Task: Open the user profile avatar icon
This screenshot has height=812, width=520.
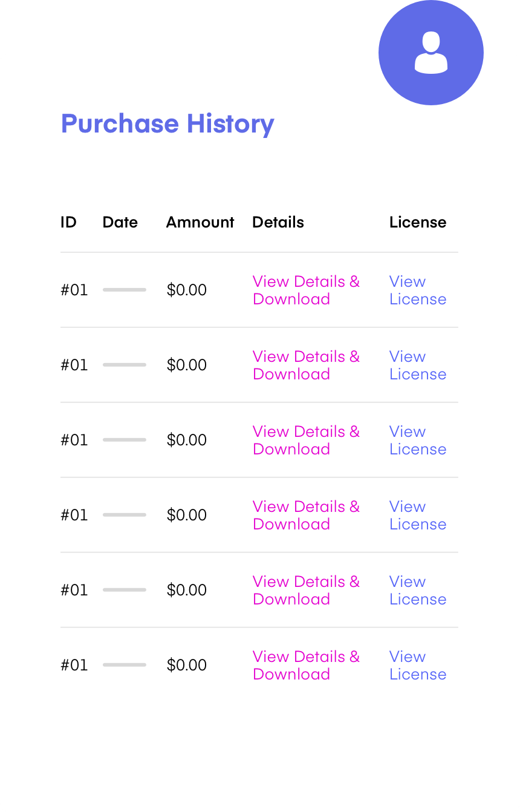Action: tap(431, 53)
